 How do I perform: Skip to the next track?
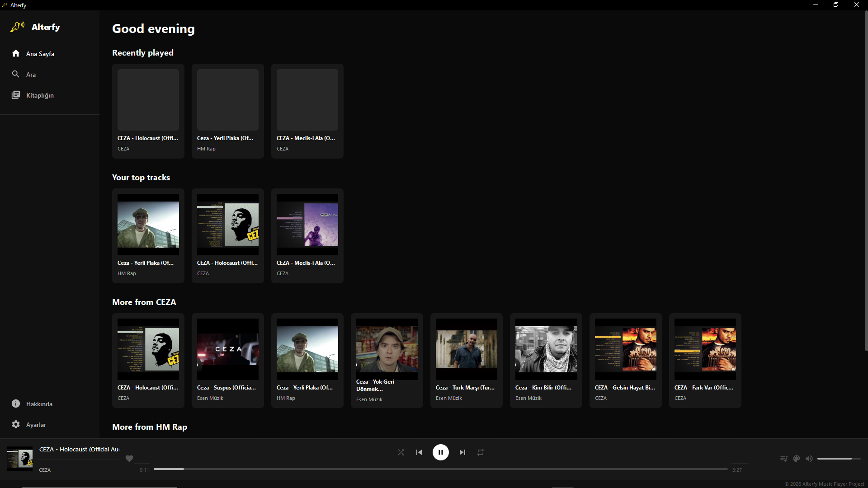462,452
